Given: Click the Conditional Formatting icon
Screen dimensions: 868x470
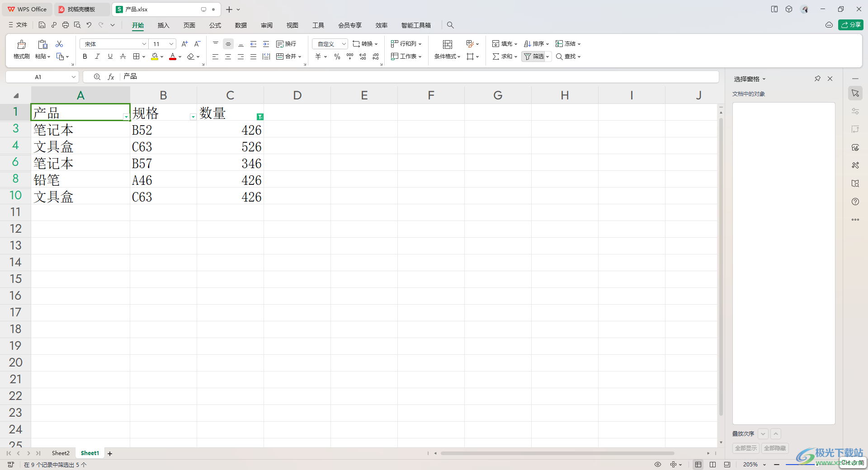Looking at the screenshot, I should [x=448, y=44].
